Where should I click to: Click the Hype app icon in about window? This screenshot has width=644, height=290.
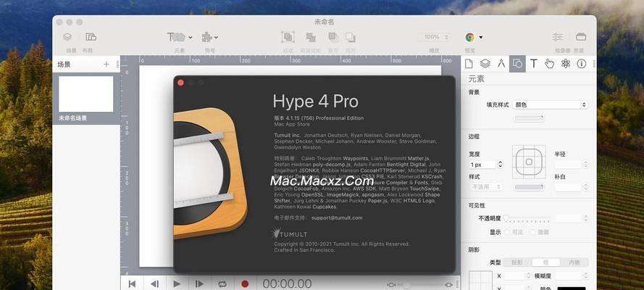(211, 173)
